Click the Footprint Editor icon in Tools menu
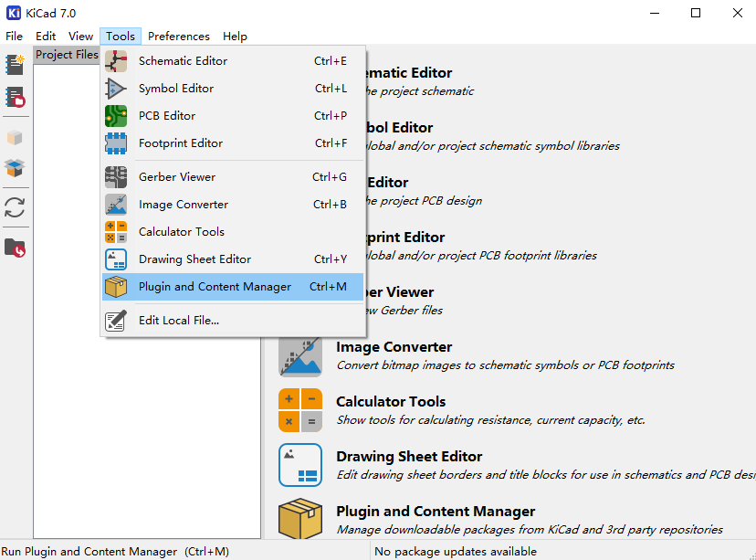The height and width of the screenshot is (560, 756). [116, 143]
